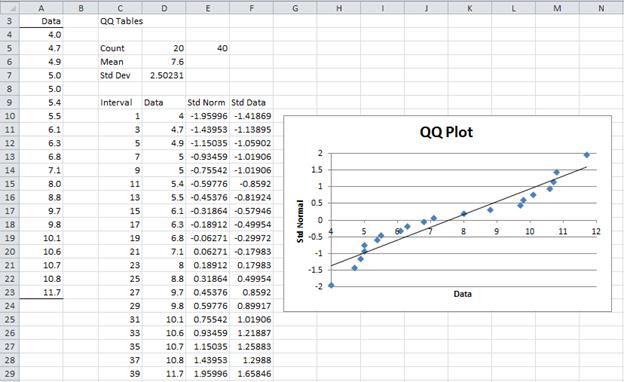Select column A header
The width and height of the screenshot is (624, 382).
tap(41, 8)
